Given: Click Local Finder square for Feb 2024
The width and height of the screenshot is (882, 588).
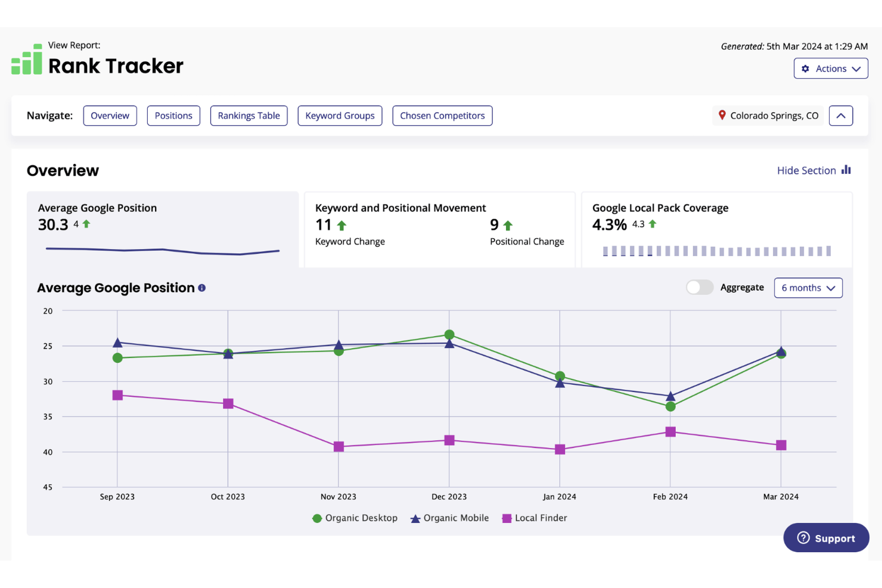Looking at the screenshot, I should click(x=670, y=431).
